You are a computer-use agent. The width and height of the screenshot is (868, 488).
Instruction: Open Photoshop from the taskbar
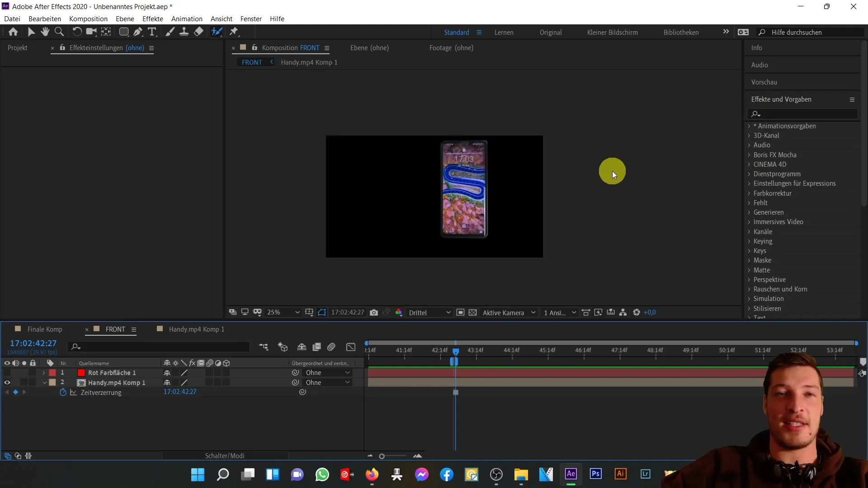click(x=595, y=474)
